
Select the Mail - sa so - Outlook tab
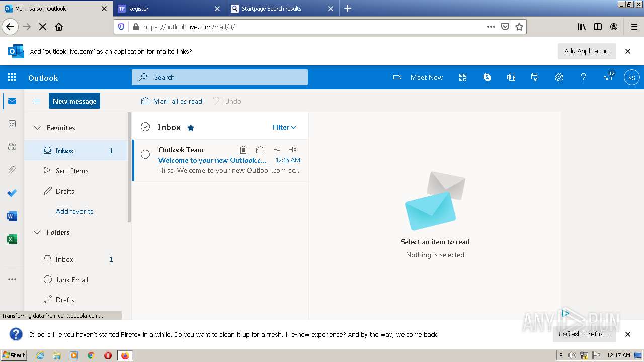pos(56,9)
